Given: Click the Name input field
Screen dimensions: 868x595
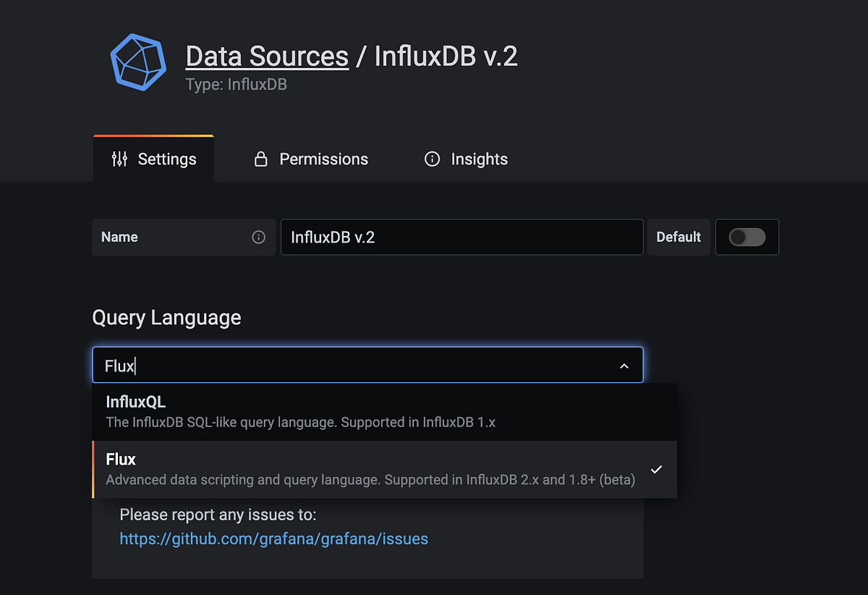Looking at the screenshot, I should 461,237.
